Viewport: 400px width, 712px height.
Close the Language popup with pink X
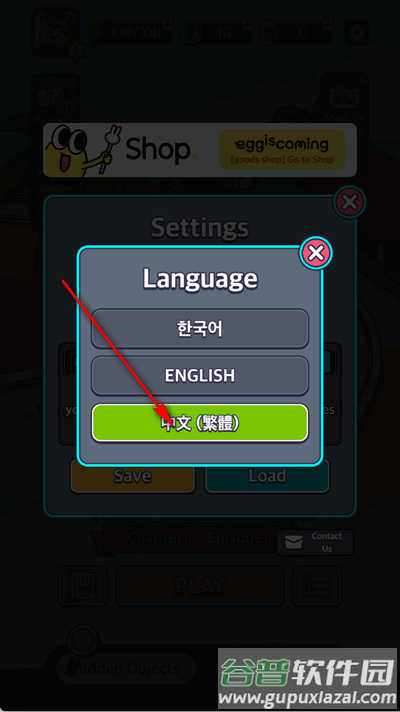tap(316, 253)
